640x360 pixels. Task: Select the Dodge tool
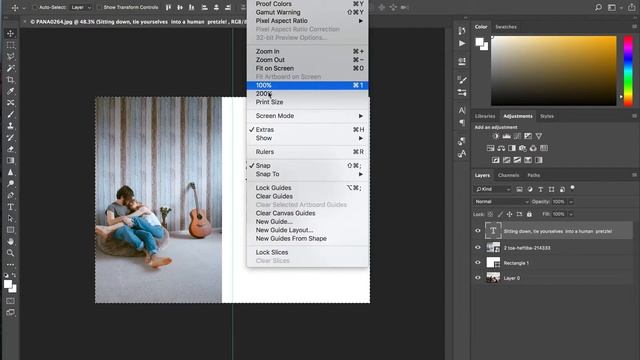[11, 184]
